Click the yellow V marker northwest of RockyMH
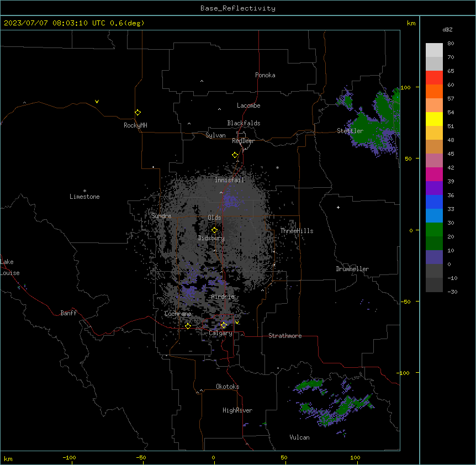 (x=97, y=102)
